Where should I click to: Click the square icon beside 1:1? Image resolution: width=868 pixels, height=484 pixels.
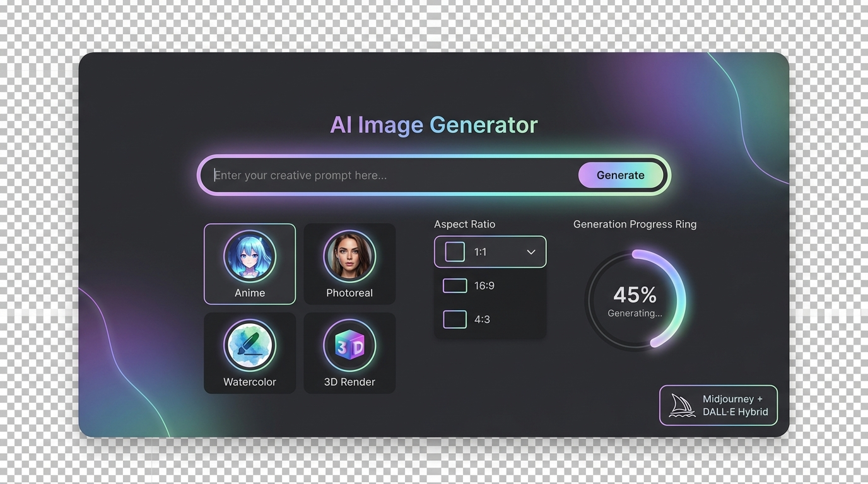click(x=455, y=251)
